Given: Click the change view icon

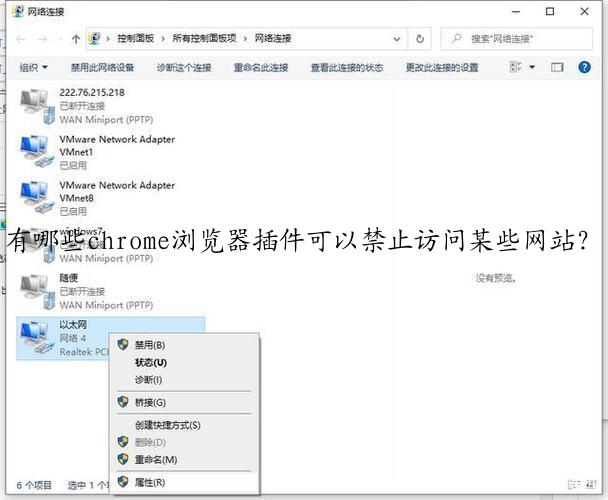Looking at the screenshot, I should click(x=515, y=67).
